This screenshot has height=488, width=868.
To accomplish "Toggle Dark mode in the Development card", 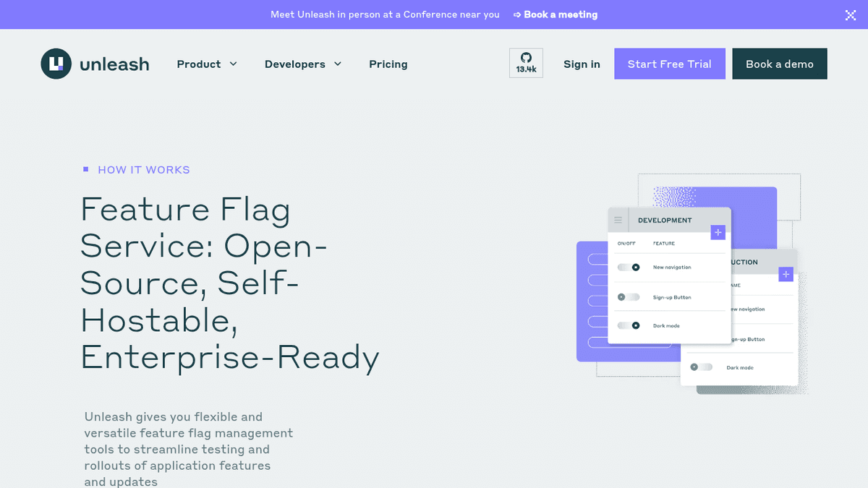I will coord(629,325).
